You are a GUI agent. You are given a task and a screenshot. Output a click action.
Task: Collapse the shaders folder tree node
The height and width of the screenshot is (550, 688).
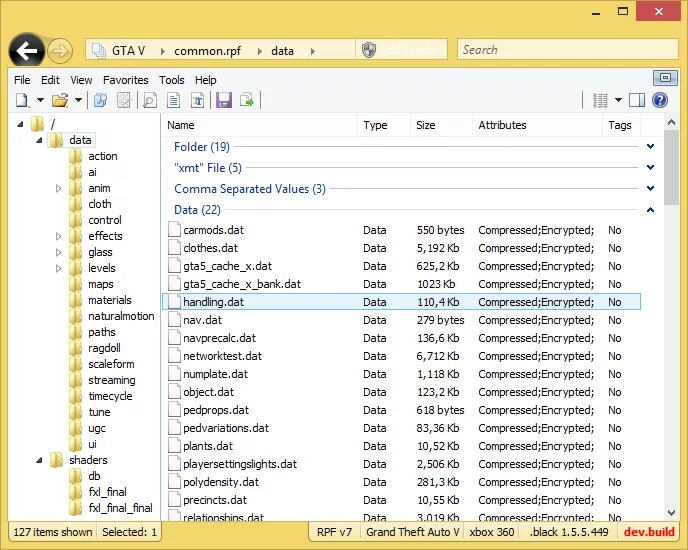click(39, 460)
